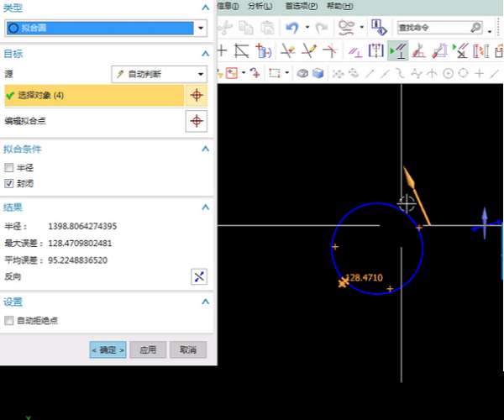
Task: Uncheck the 封闭 (closed) checkbox
Action: click(x=9, y=182)
